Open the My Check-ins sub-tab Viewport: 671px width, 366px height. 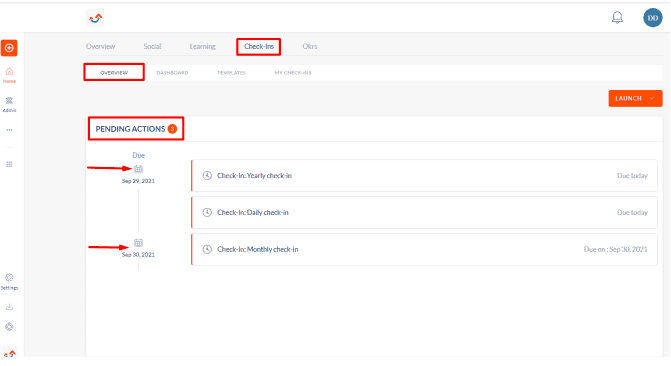coord(293,73)
